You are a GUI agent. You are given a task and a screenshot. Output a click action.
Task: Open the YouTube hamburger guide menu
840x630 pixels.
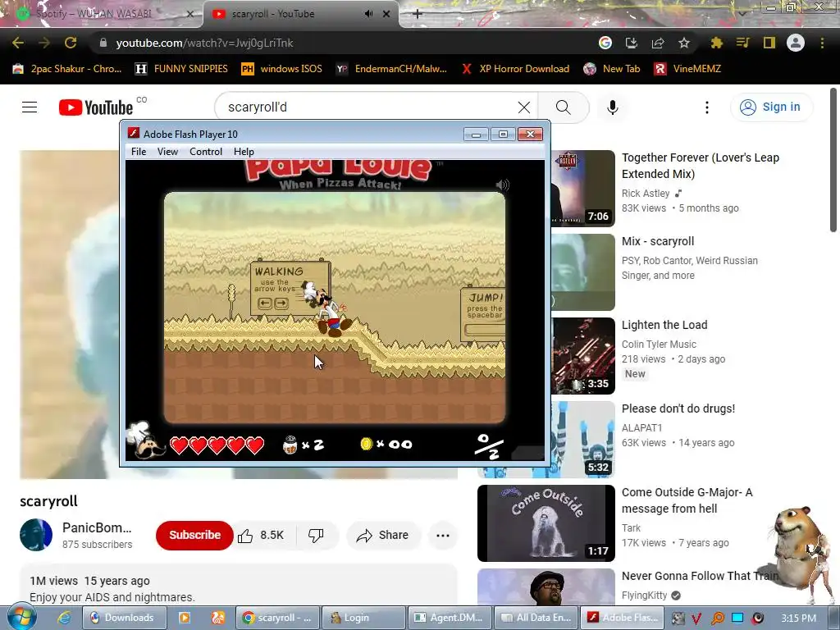pyautogui.click(x=30, y=107)
